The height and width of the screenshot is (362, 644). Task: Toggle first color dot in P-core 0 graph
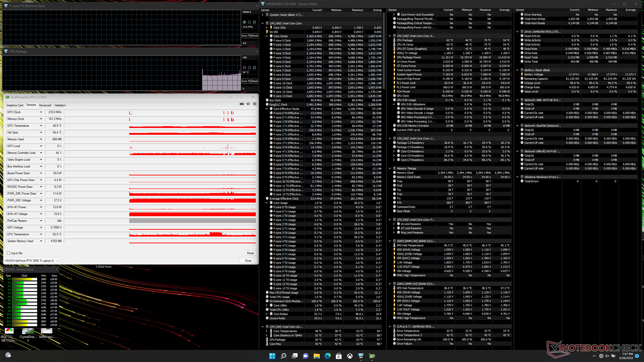pos(244,22)
